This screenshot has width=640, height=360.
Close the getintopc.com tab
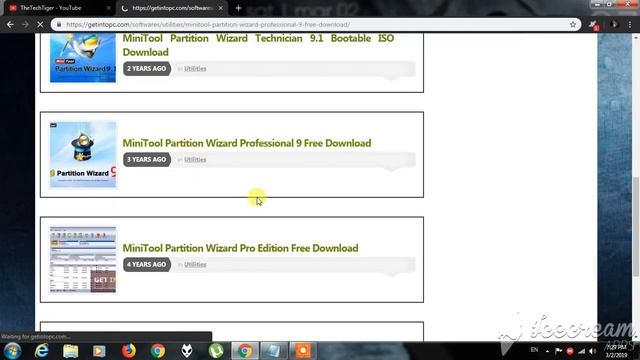(221, 8)
